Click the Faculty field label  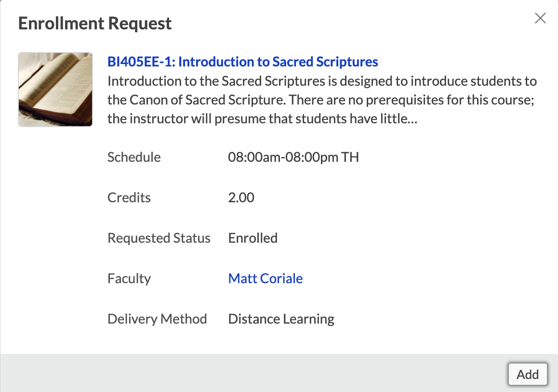(129, 278)
